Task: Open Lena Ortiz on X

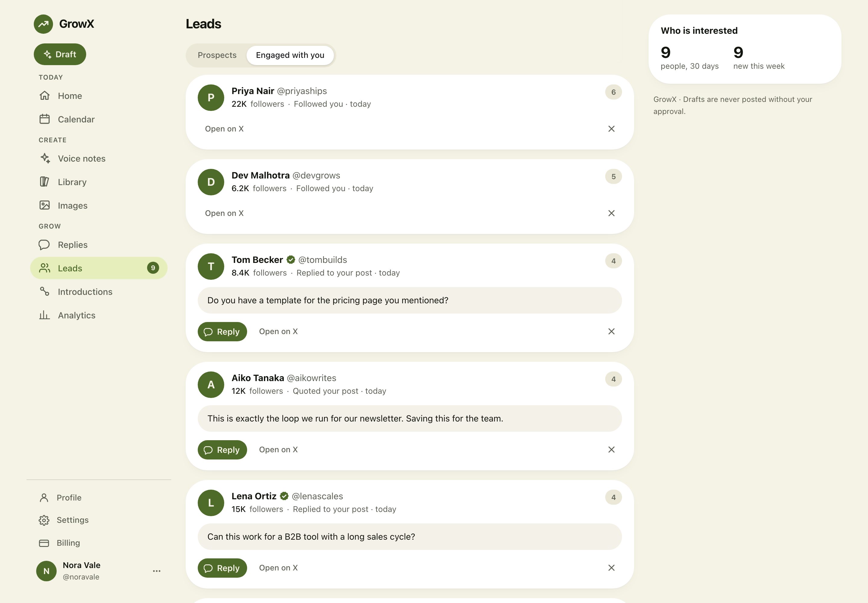Action: coord(278,568)
